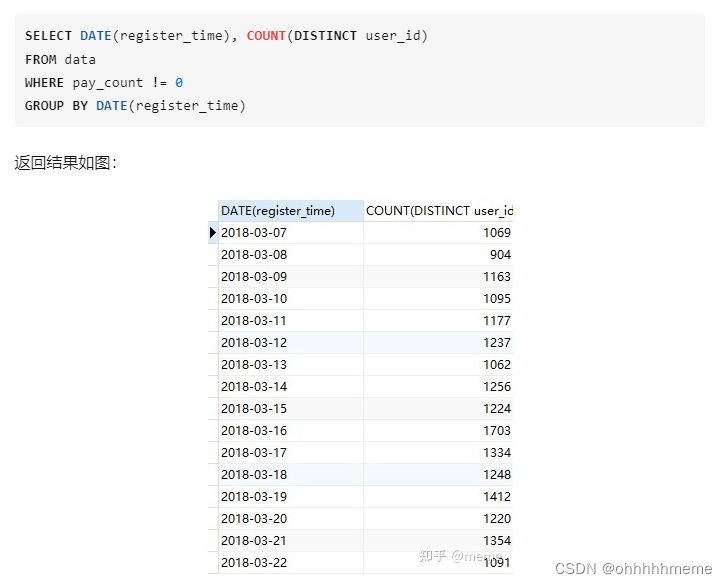Select the COUNT(DISTINCT user_id) column header
This screenshot has height=584, width=727.
coord(439,211)
